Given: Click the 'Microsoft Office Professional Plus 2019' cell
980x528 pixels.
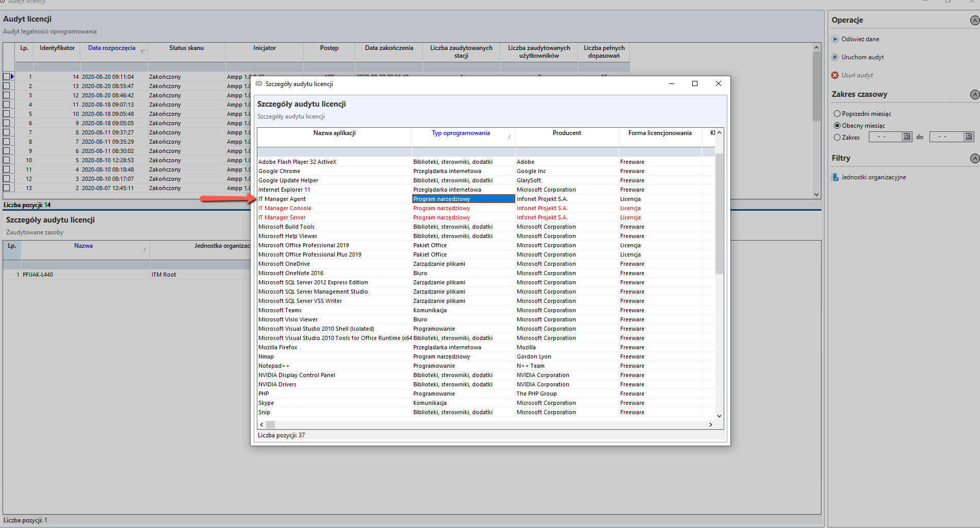Looking at the screenshot, I should (x=335, y=254).
